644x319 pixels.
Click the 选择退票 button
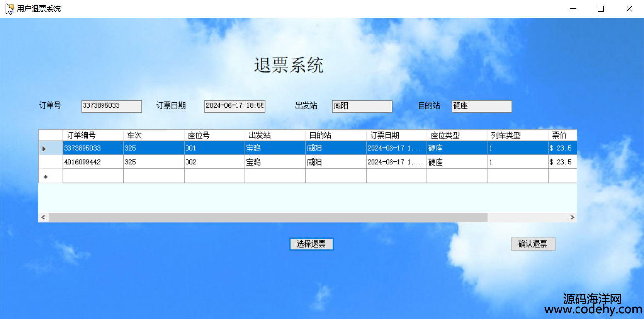pos(311,244)
